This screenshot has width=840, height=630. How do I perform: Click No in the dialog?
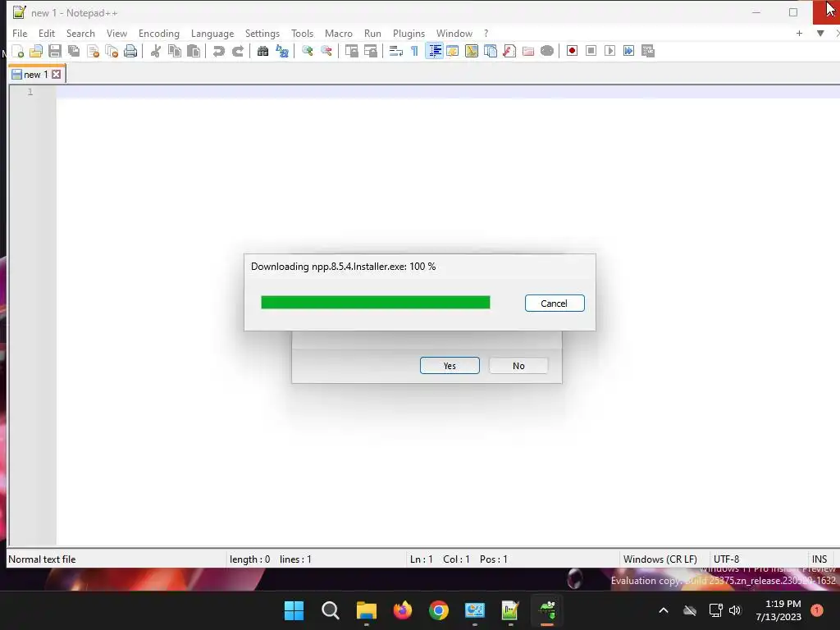[x=518, y=365]
